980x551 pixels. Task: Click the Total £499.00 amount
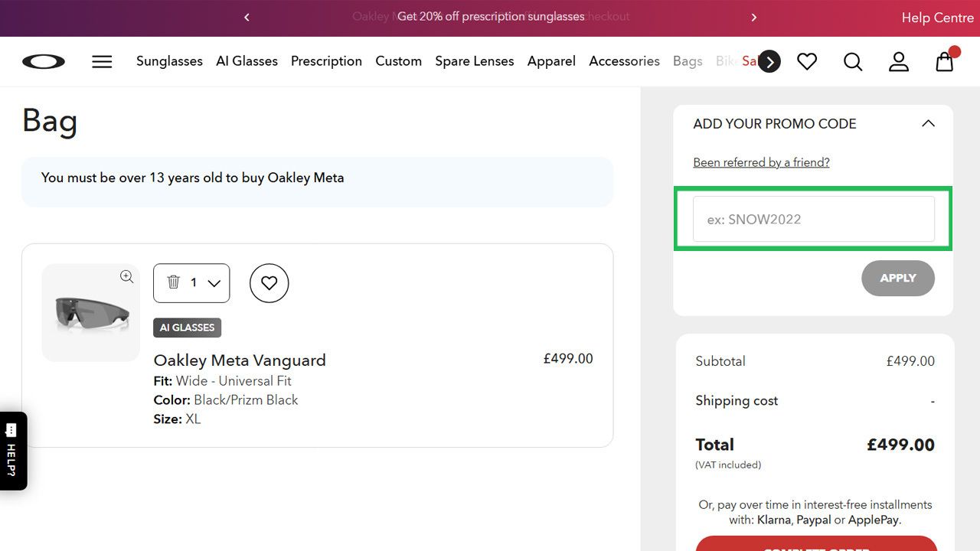(900, 445)
